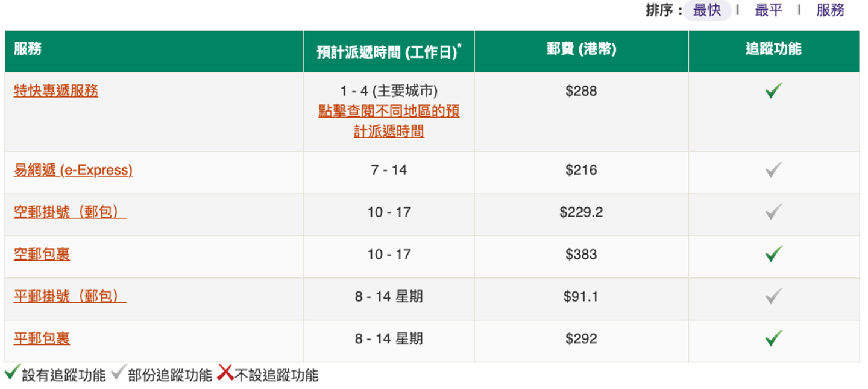View delivery times for different regions link
868x389 pixels.
389,121
